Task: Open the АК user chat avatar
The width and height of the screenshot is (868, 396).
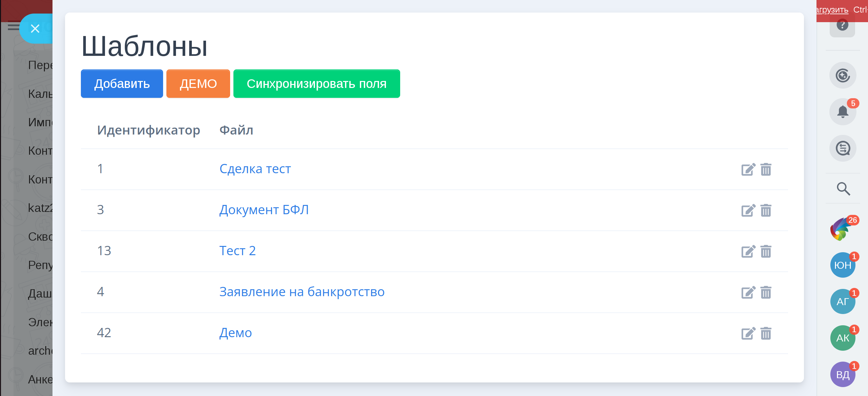Action: pos(842,337)
